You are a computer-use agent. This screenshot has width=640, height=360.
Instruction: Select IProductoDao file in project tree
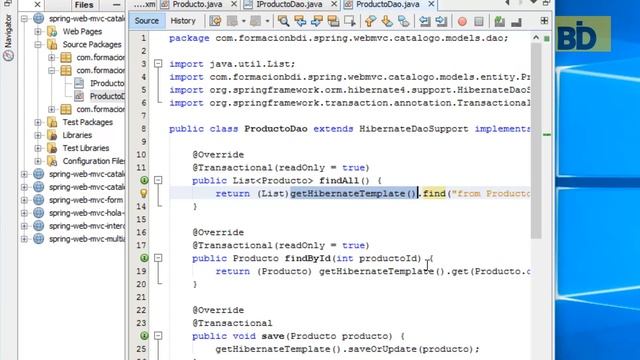click(x=107, y=83)
